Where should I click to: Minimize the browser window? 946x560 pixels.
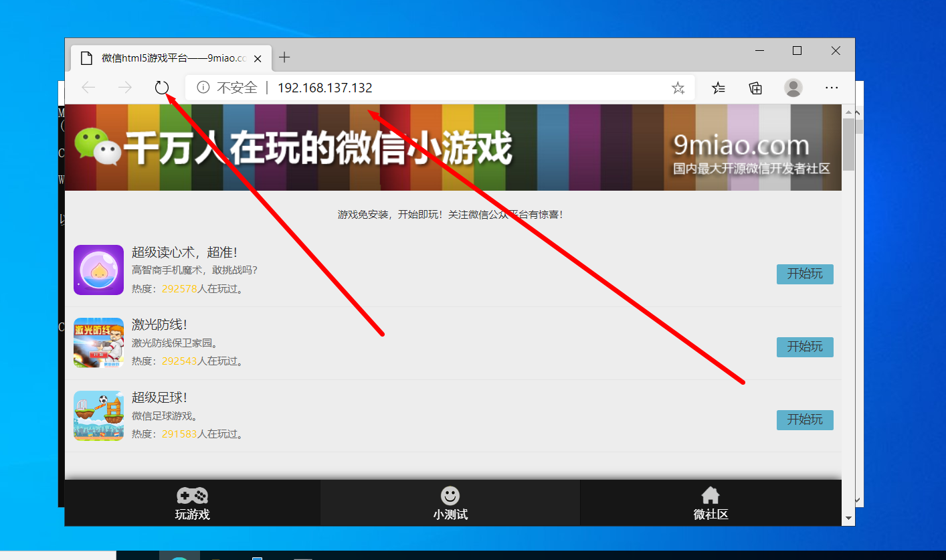[x=759, y=51]
